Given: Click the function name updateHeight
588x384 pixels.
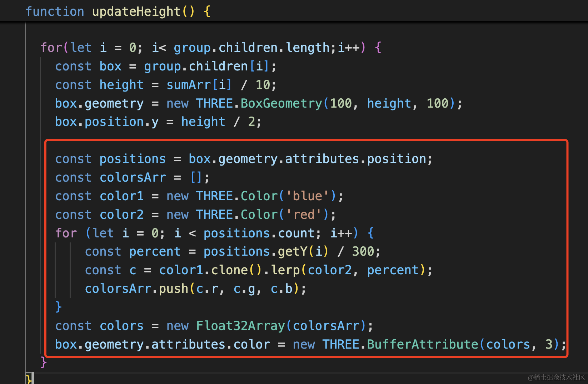Looking at the screenshot, I should 136,11.
